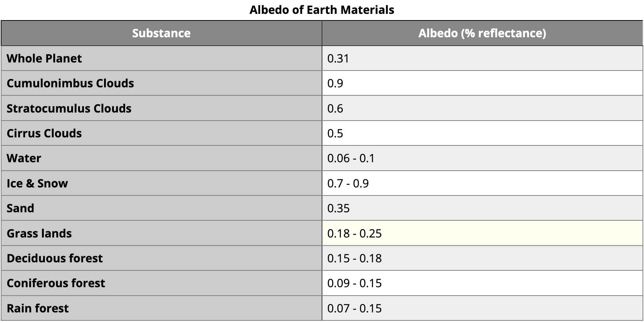This screenshot has width=644, height=323.
Task: Click the Rain forest row label
Action: [38, 308]
